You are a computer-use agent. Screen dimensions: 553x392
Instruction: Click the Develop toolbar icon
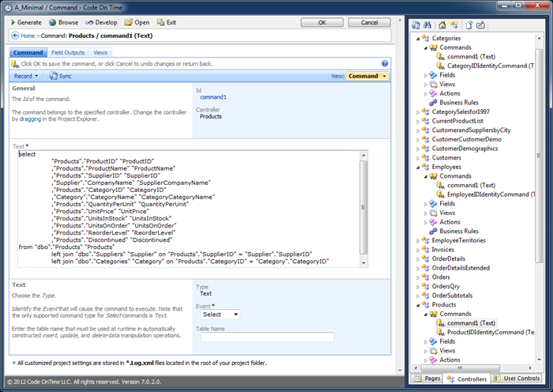[x=88, y=23]
